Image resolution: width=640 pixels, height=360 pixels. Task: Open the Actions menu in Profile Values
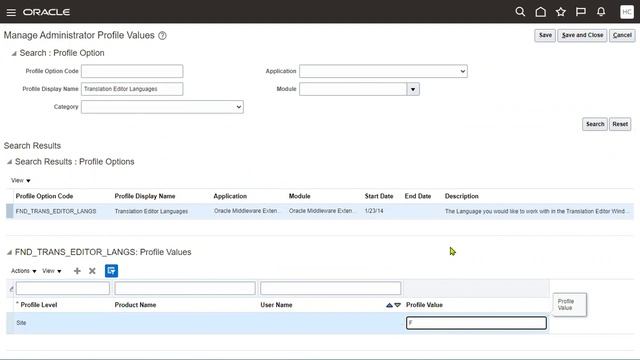click(x=24, y=271)
